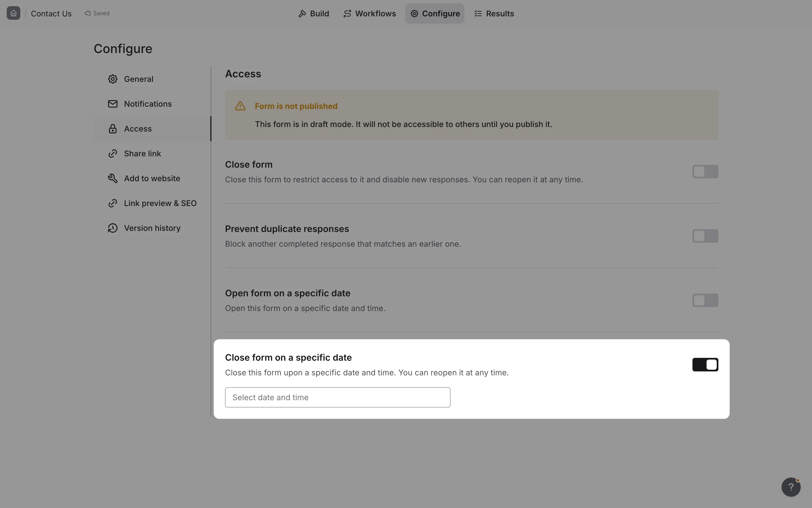Enable the Close form toggle
This screenshot has height=508, width=812.
click(x=705, y=172)
